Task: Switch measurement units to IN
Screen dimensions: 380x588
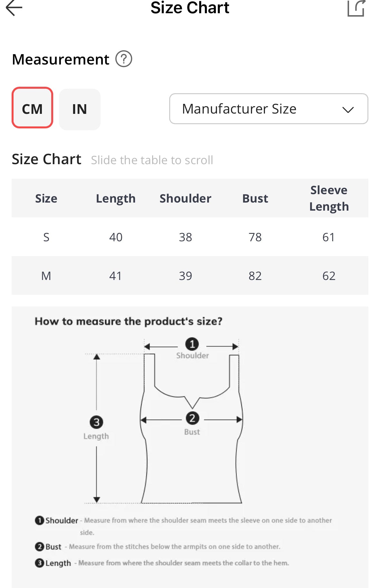Action: (x=80, y=109)
